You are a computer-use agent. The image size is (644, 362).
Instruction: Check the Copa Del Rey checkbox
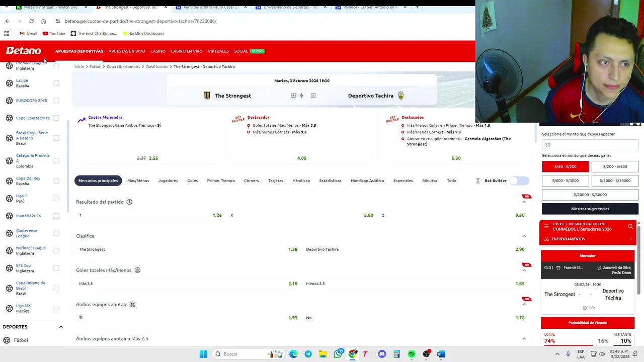[56, 181]
